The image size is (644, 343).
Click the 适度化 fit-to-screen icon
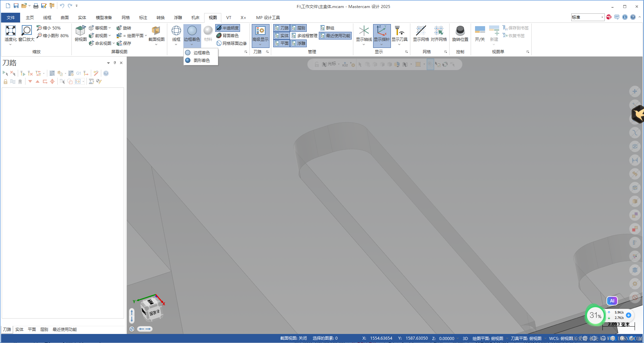pyautogui.click(x=10, y=31)
